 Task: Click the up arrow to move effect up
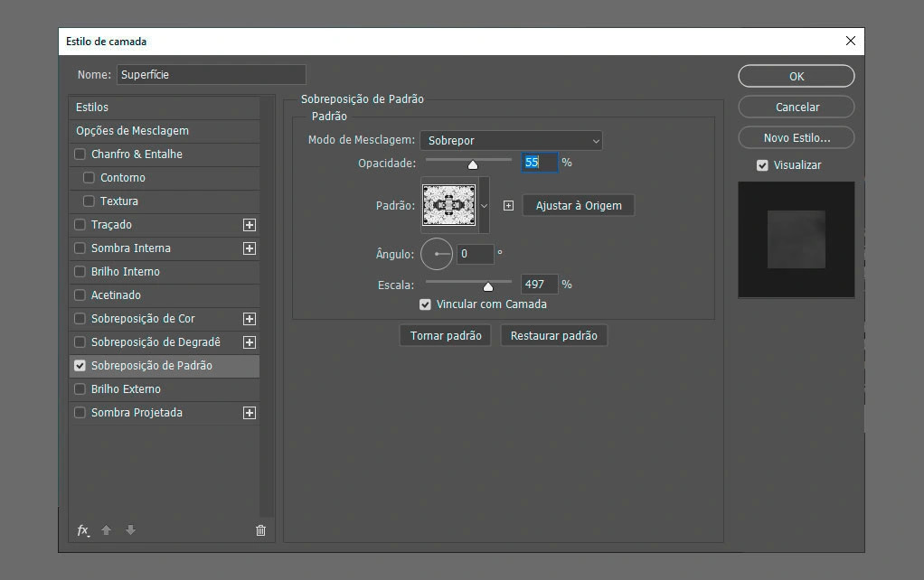click(108, 531)
